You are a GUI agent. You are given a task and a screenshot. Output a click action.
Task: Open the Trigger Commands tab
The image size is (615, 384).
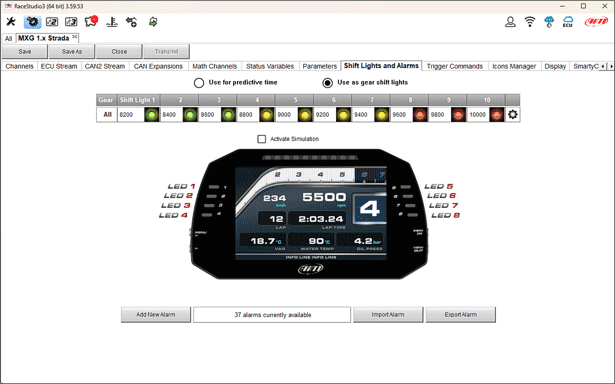[455, 66]
